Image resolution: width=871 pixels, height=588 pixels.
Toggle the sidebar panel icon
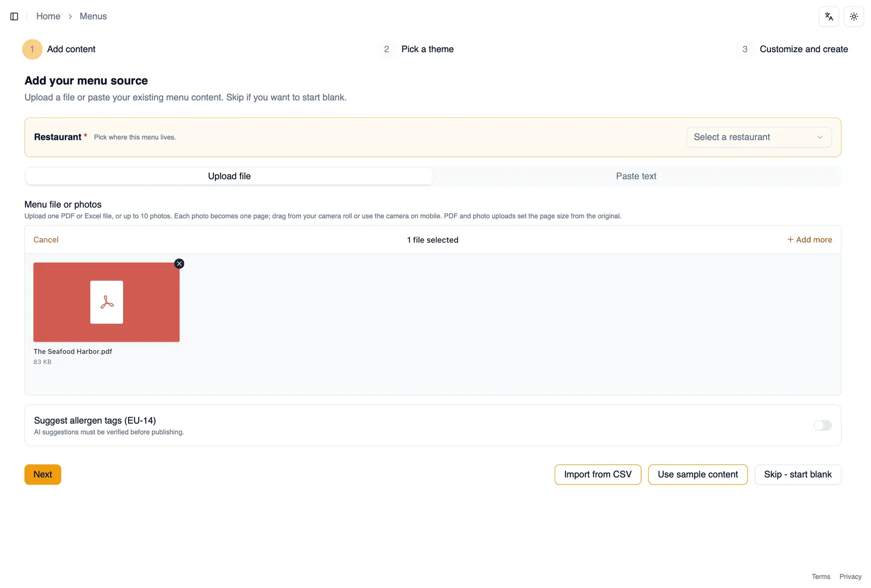(14, 16)
